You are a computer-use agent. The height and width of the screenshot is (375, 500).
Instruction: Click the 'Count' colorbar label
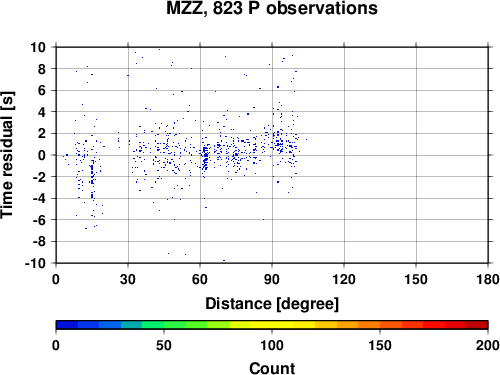tap(272, 368)
